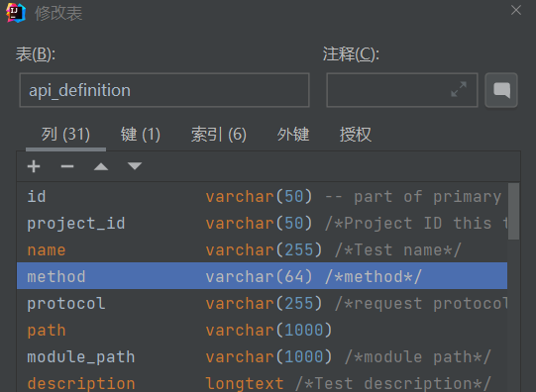The width and height of the screenshot is (536, 392).
Task: Click varchar(64) type of method
Action: pos(259,276)
